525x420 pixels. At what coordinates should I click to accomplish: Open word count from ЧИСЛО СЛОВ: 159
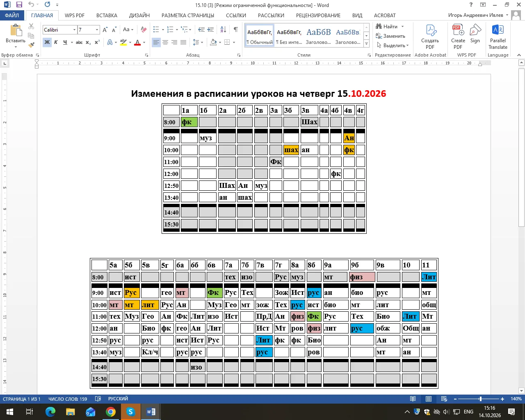[68, 399]
